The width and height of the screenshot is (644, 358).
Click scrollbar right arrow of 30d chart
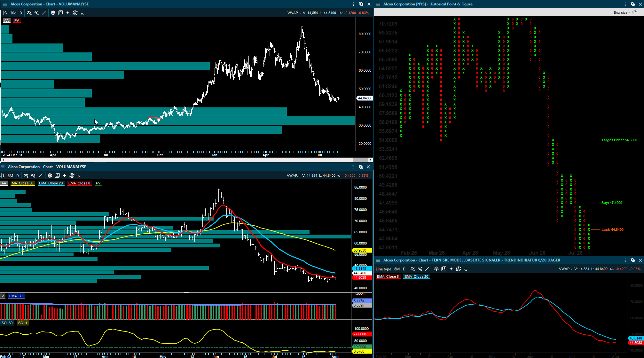[370, 160]
